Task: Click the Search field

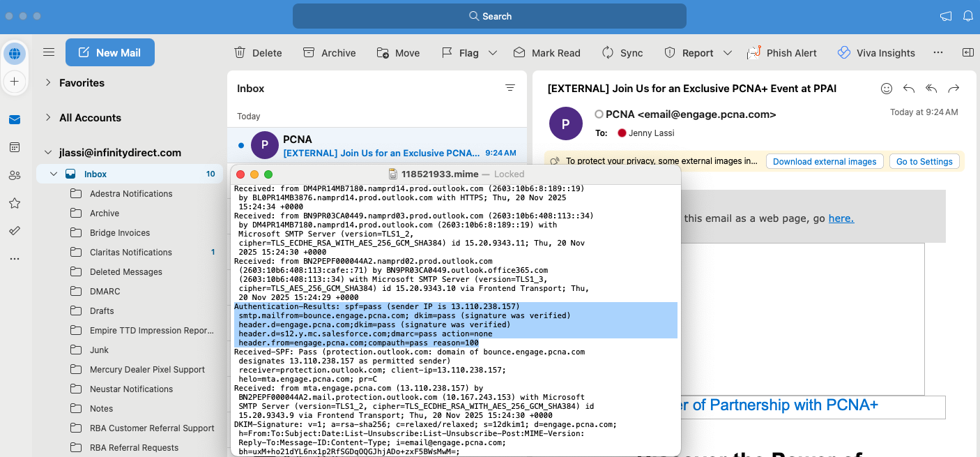Action: (x=489, y=16)
